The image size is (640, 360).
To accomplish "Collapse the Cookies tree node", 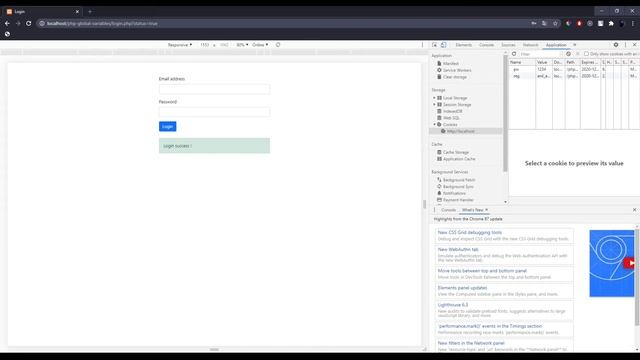I will click(x=434, y=124).
